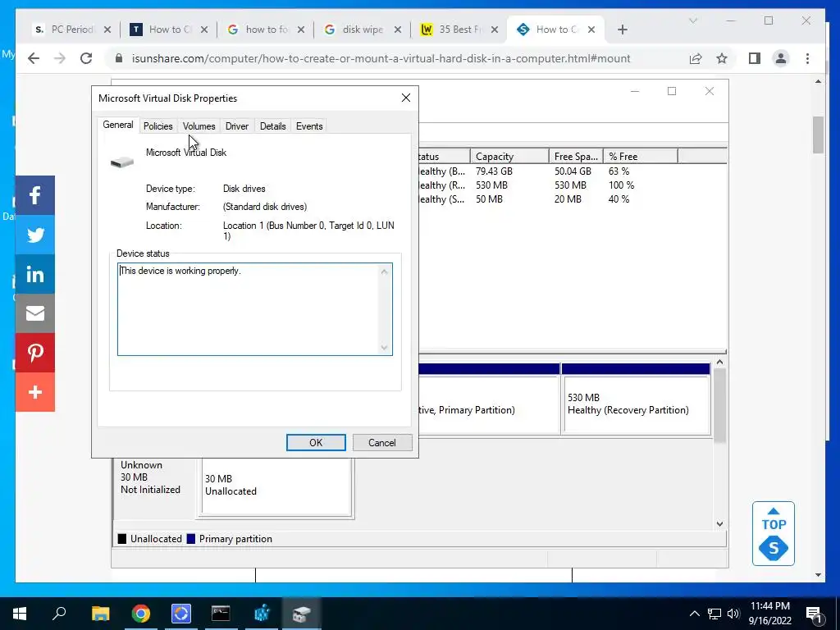This screenshot has height=630, width=840.
Task: Launch File Explorer from taskbar
Action: point(100,614)
